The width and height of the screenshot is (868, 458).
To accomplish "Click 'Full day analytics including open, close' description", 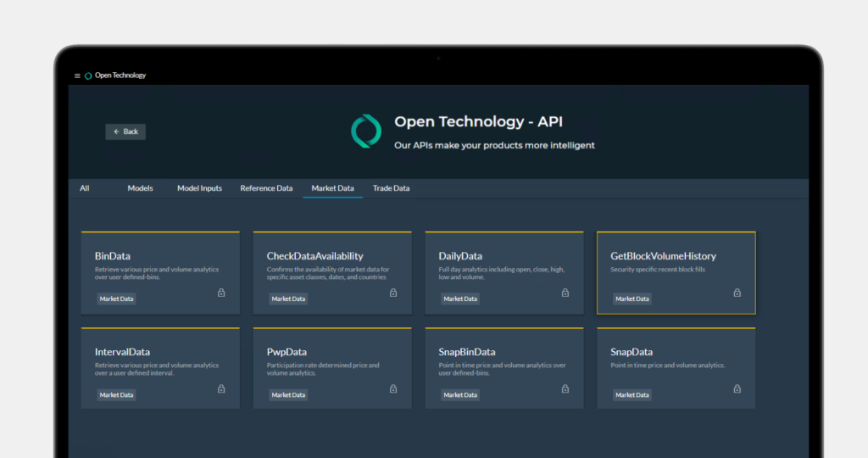I will coord(502,273).
